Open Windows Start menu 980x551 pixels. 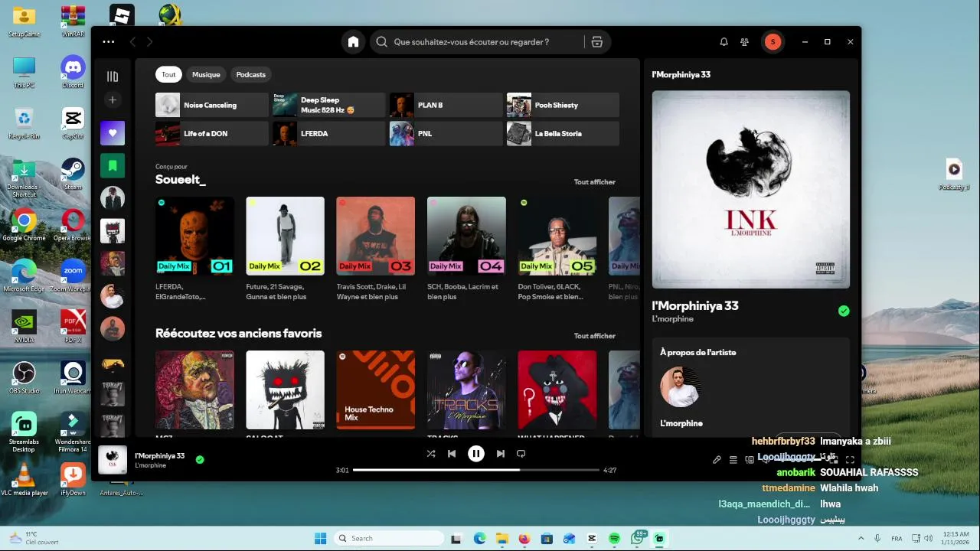320,539
